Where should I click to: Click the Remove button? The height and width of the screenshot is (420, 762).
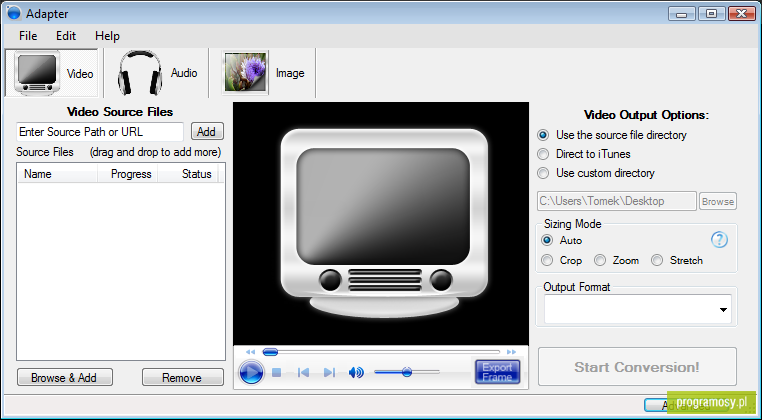[183, 377]
